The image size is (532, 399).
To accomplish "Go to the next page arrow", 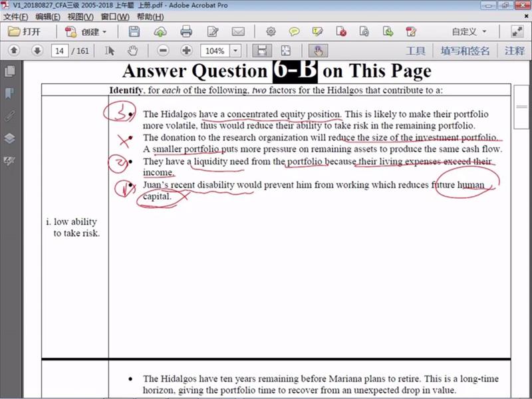I will (x=37, y=51).
